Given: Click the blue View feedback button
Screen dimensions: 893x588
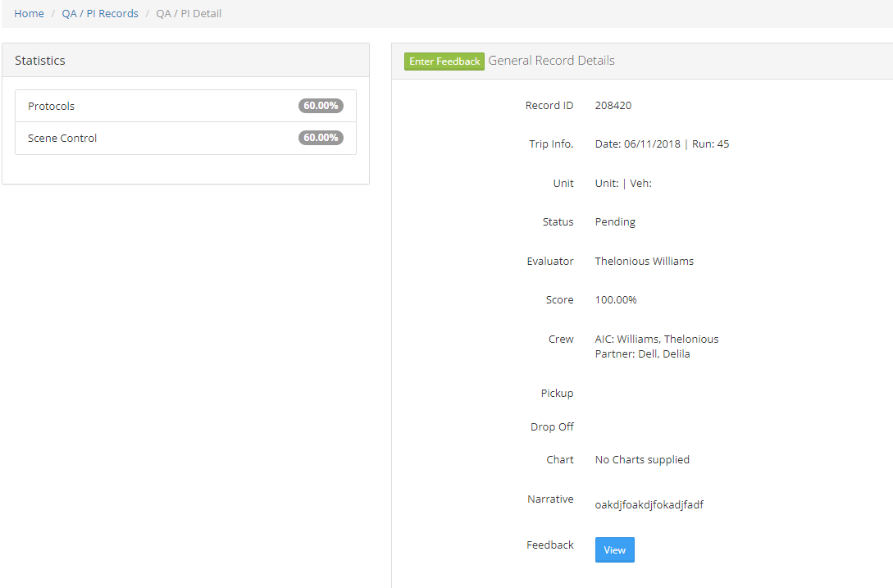Looking at the screenshot, I should click(614, 550).
